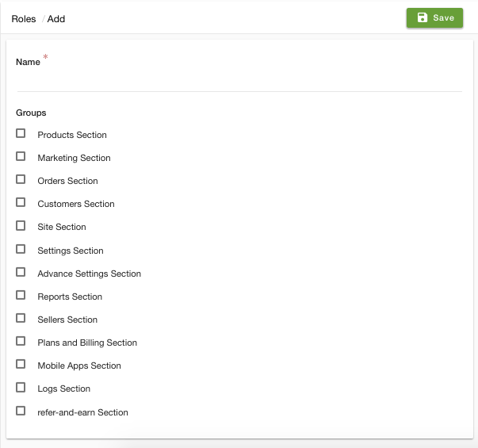Enable the Settings Section checkbox
This screenshot has height=448, width=478.
pos(21,249)
